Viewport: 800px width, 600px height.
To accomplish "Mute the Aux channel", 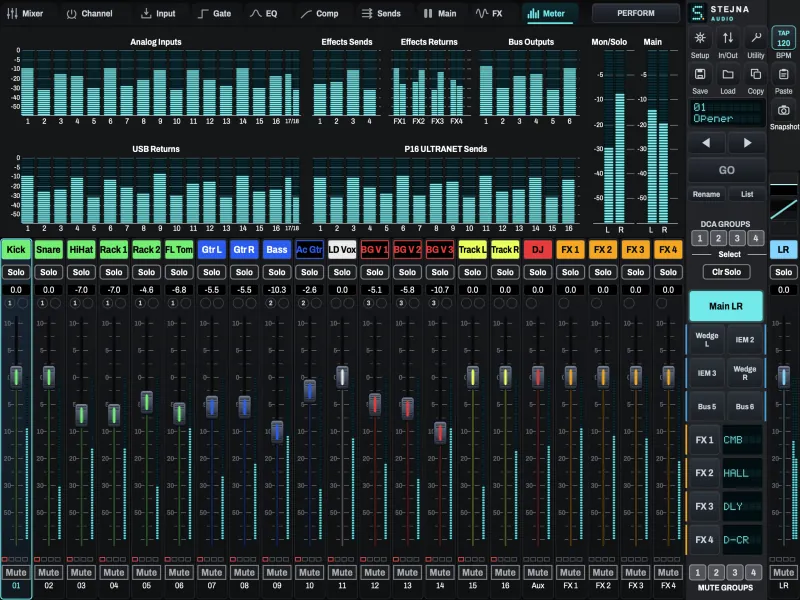I will (x=538, y=572).
